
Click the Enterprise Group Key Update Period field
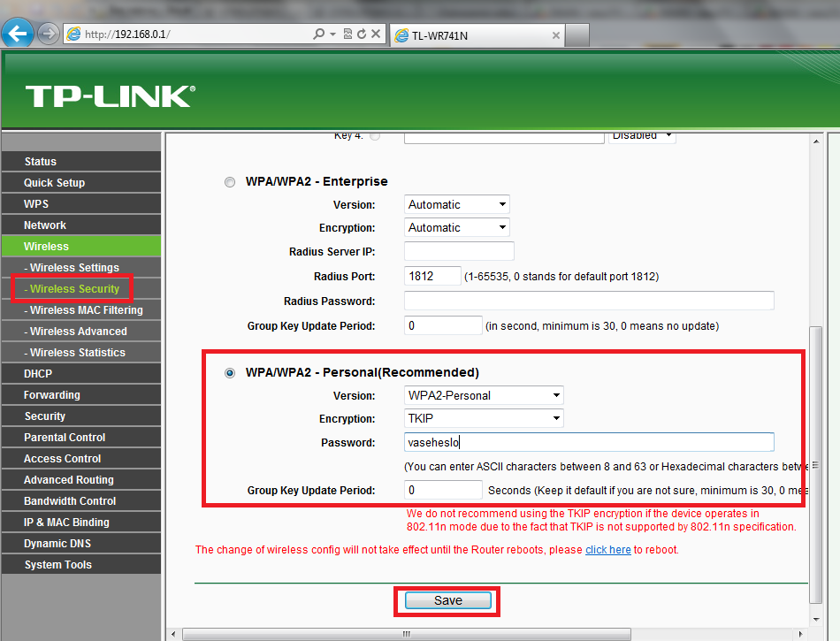(443, 325)
